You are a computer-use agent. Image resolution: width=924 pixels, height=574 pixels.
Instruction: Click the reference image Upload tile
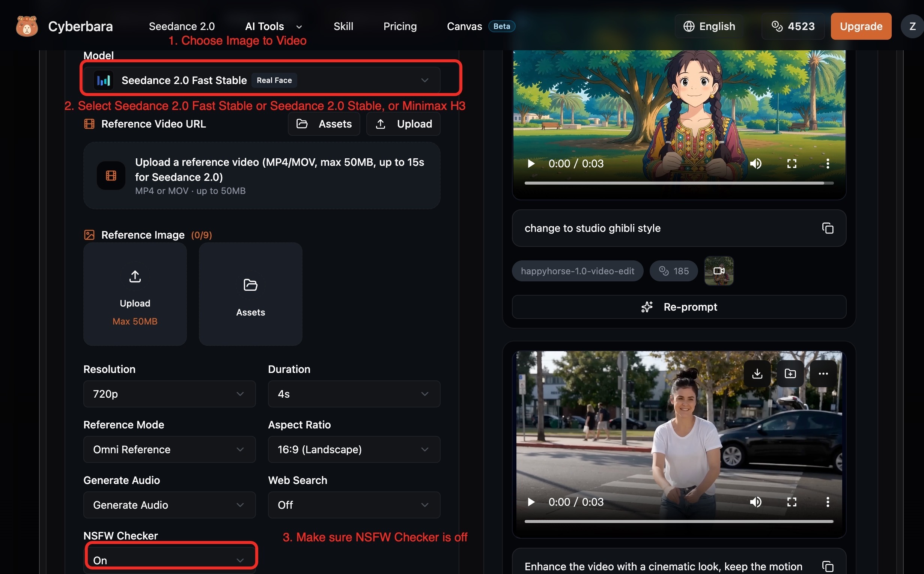click(x=135, y=294)
